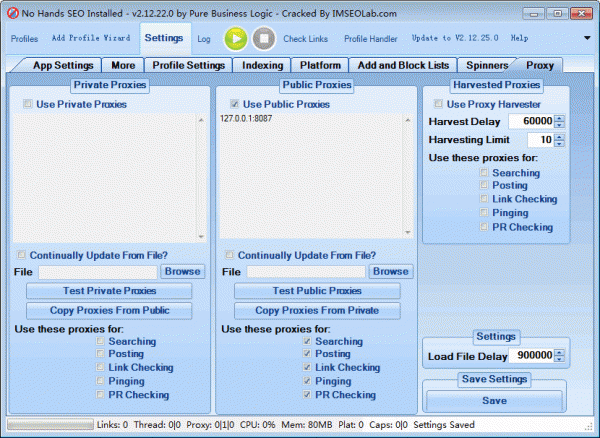The height and width of the screenshot is (438, 600).
Task: Uncheck Use Public Proxies checkbox
Action: pyautogui.click(x=234, y=104)
